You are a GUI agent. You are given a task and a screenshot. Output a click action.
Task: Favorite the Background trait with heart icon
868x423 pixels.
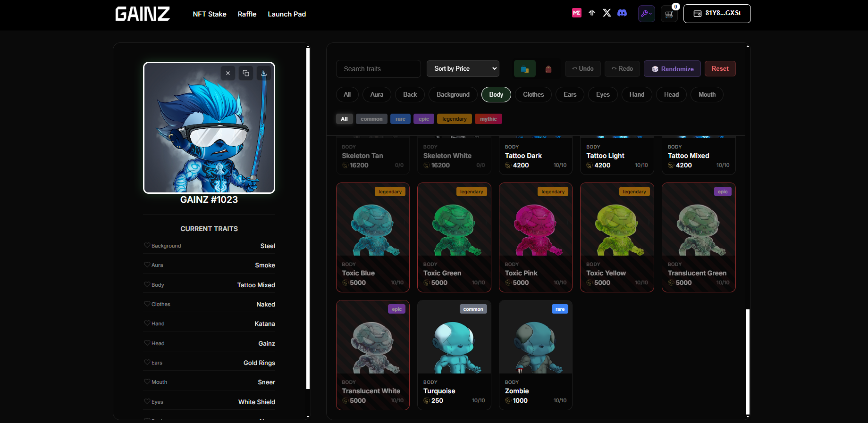point(147,245)
